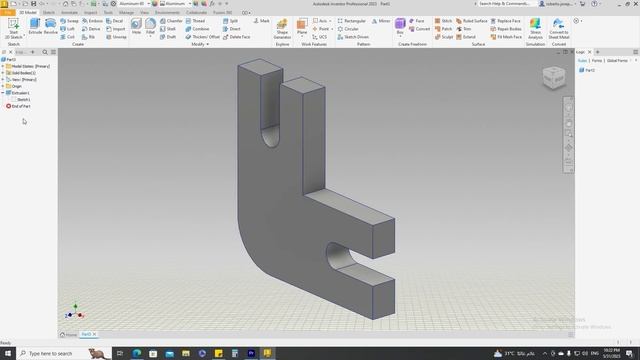
Task: Select the Decal tool
Action: pos(115,21)
